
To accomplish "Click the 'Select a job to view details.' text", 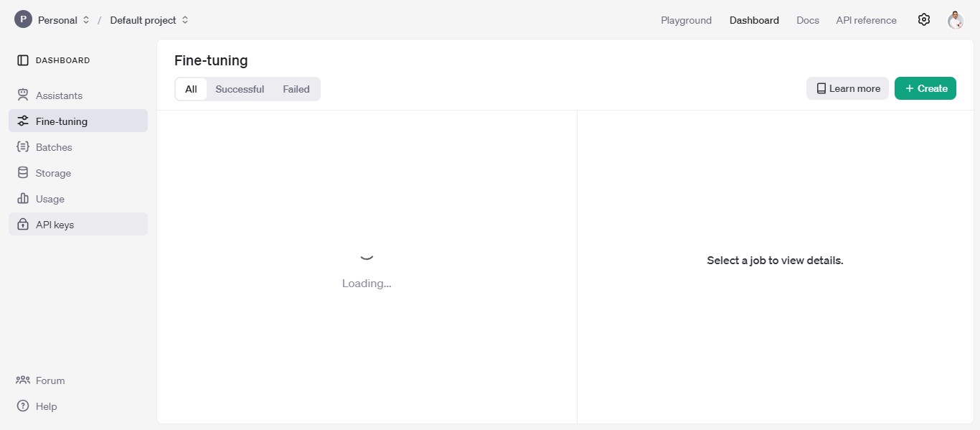I will 775,260.
